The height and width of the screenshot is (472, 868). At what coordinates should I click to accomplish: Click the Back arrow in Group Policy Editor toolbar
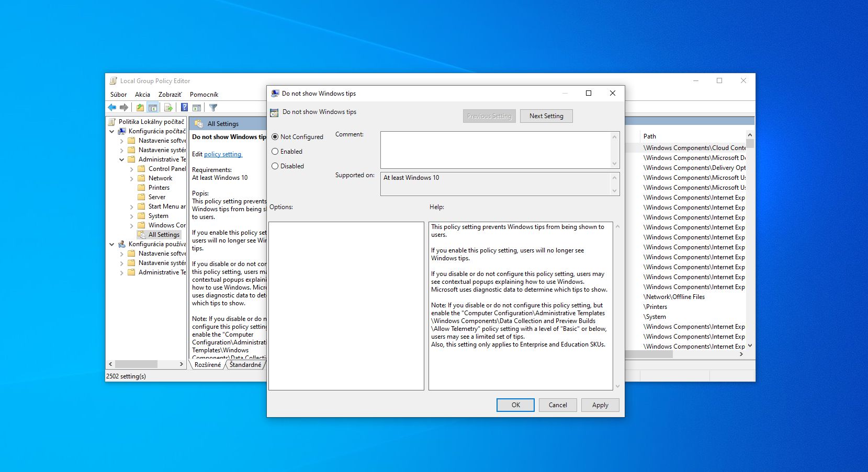[x=112, y=108]
